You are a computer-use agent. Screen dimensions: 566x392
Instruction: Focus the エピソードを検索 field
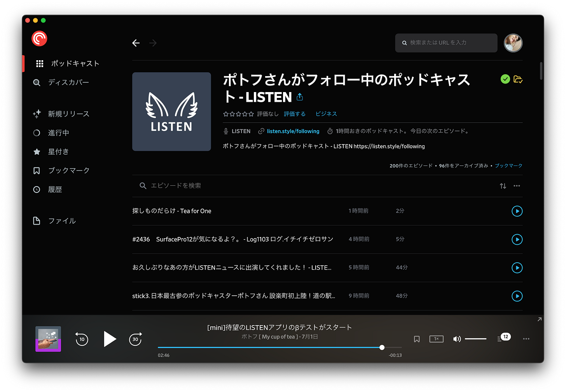(x=315, y=186)
